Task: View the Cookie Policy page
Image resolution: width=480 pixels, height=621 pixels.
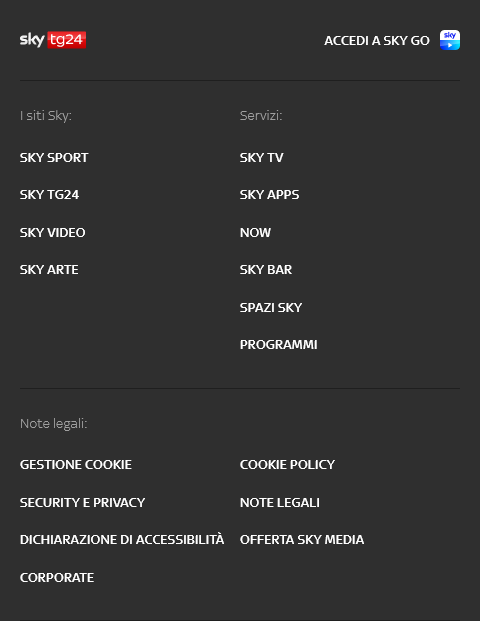Action: (288, 465)
